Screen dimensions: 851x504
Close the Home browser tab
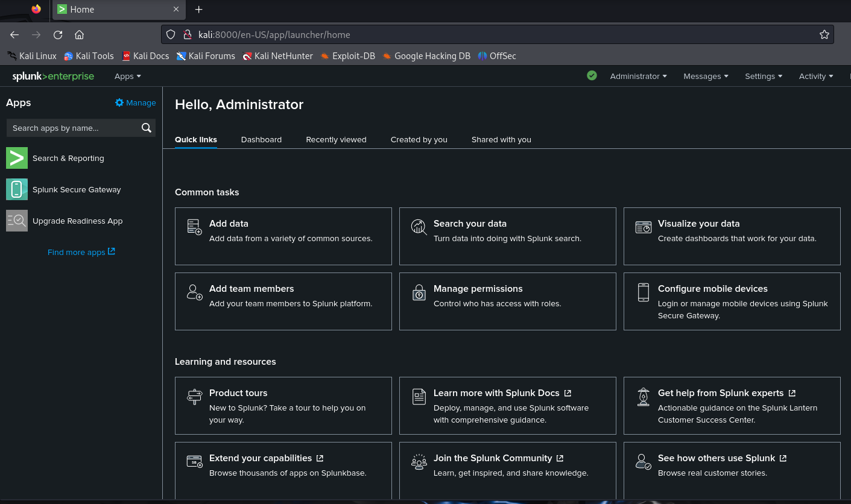tap(176, 10)
